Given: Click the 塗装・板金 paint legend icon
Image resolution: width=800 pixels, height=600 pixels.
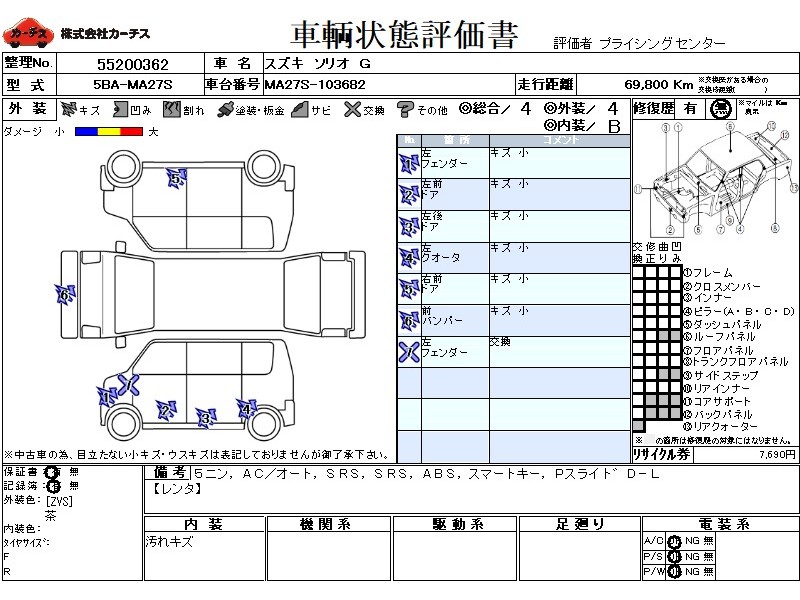Looking at the screenshot, I should (x=226, y=109).
